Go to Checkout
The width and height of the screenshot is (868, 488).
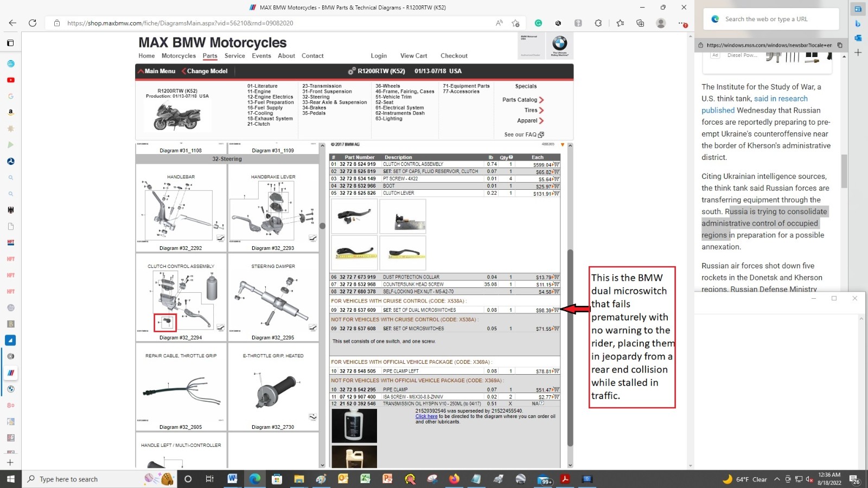pyautogui.click(x=454, y=56)
